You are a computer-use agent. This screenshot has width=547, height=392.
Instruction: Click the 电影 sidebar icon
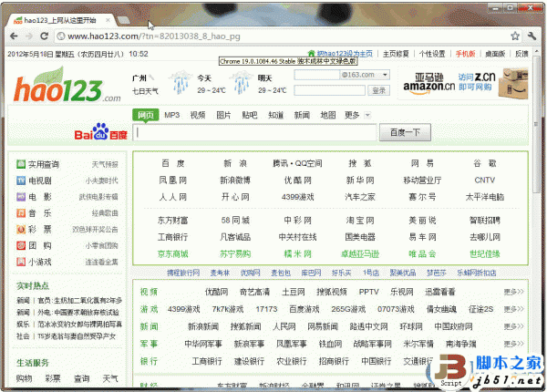(21, 197)
